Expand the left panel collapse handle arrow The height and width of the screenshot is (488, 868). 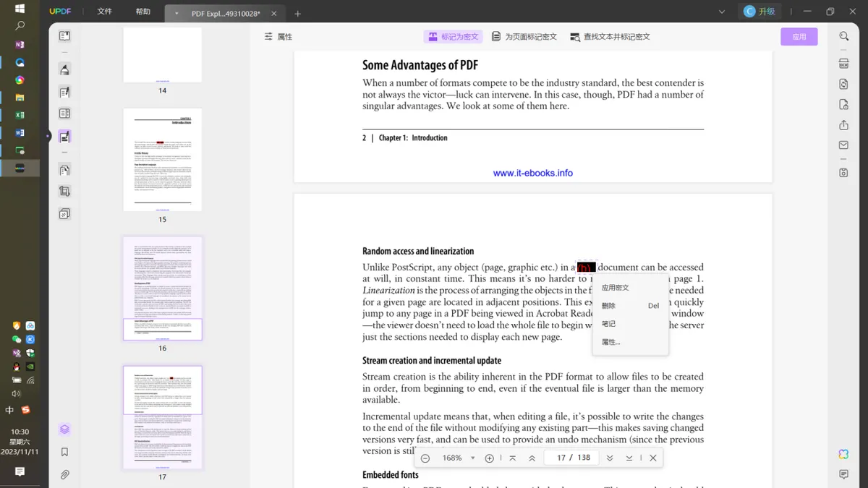pos(48,136)
